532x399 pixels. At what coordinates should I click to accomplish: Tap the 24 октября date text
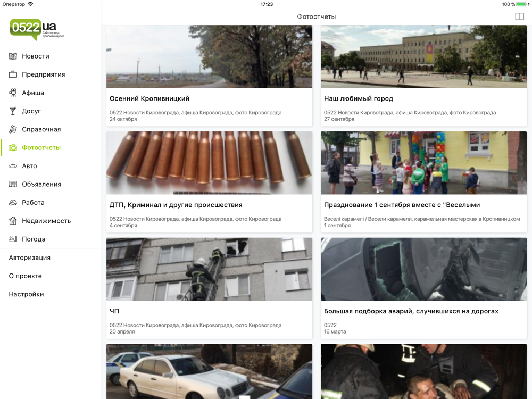(123, 119)
